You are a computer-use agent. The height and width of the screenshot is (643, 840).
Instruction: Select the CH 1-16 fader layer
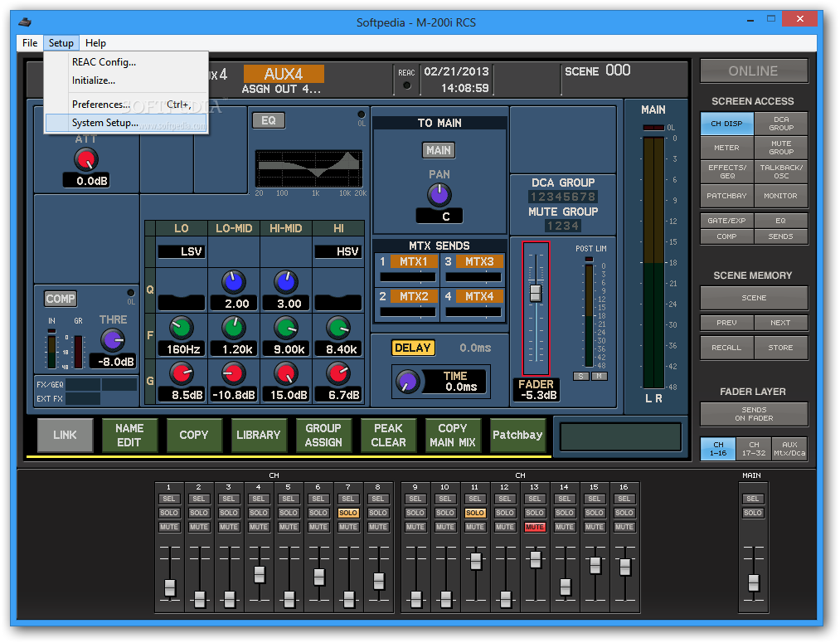[x=718, y=449]
